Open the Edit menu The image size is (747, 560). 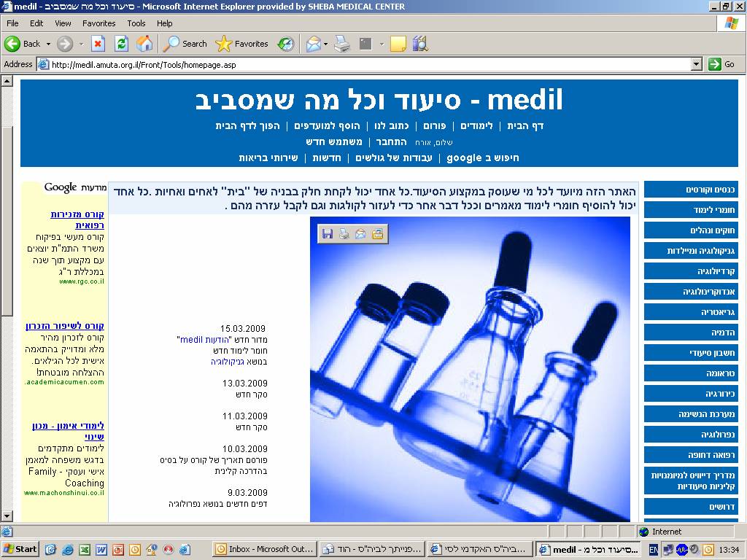tap(36, 23)
